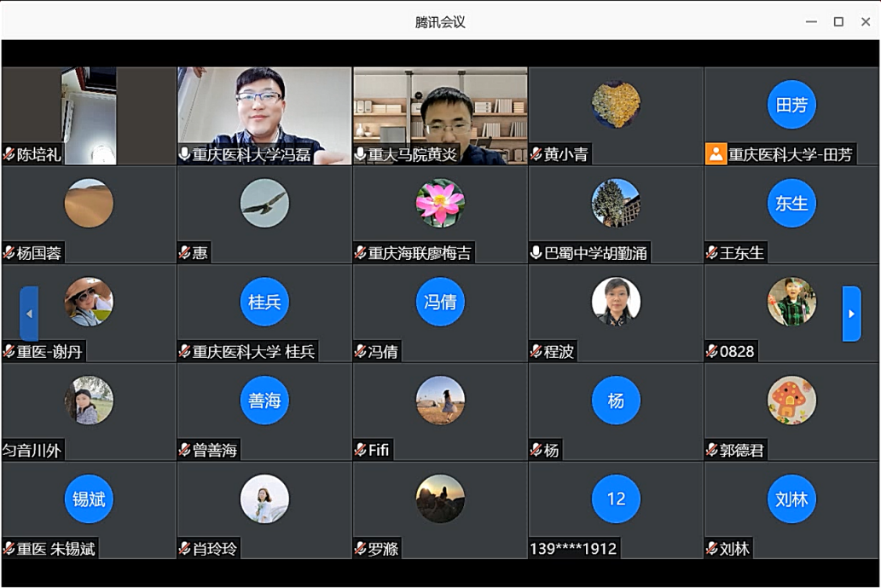Select 冯磊's video tile
The width and height of the screenshot is (881, 588).
coord(264,111)
